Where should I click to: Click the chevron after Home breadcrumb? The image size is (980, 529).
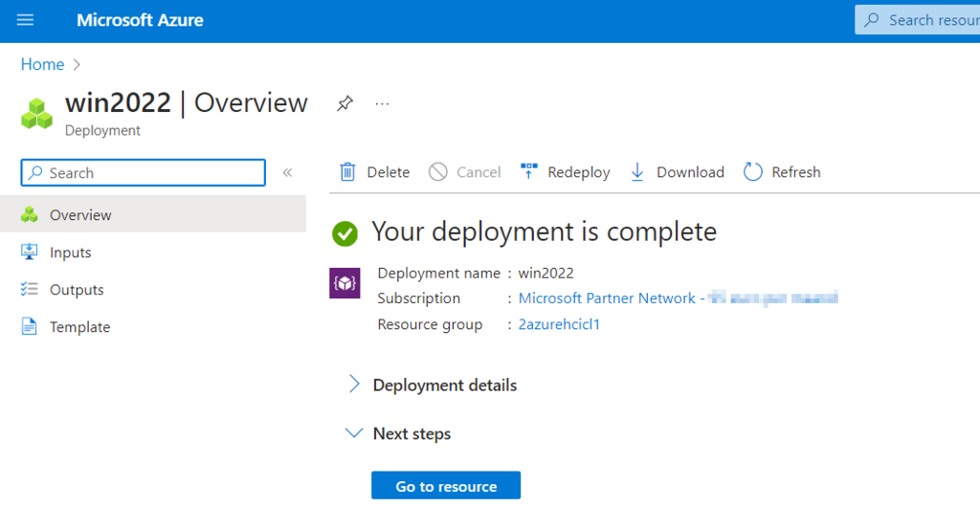click(77, 64)
